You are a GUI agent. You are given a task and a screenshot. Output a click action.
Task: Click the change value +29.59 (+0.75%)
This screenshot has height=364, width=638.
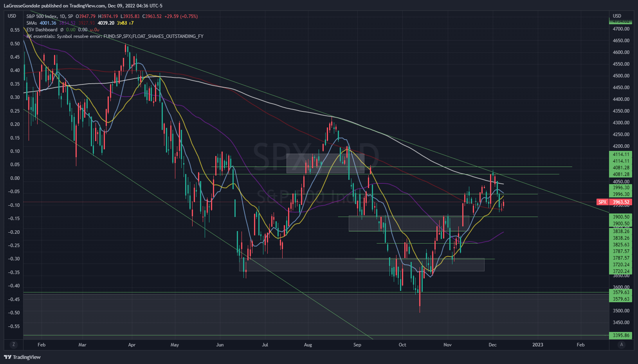181,16
